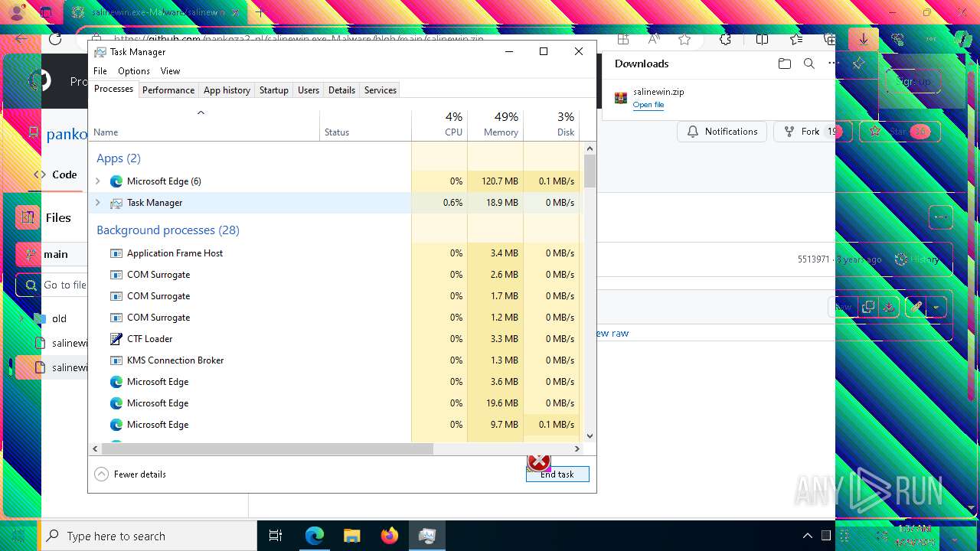
Task: Add page to favorites star icon
Action: pos(684,39)
